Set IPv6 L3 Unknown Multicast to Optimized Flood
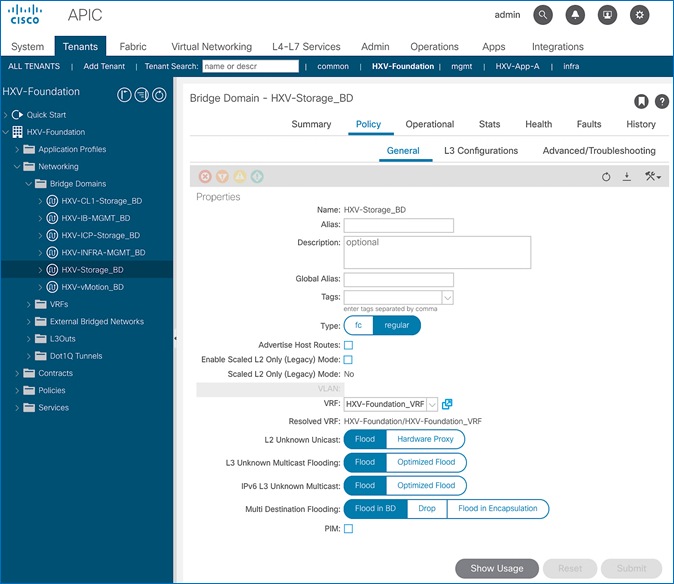This screenshot has width=674, height=584. coord(426,485)
